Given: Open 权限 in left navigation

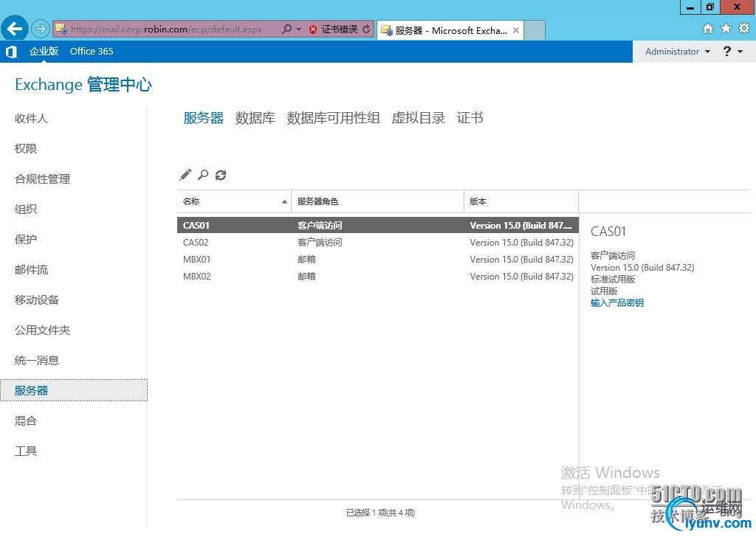Looking at the screenshot, I should click(26, 148).
